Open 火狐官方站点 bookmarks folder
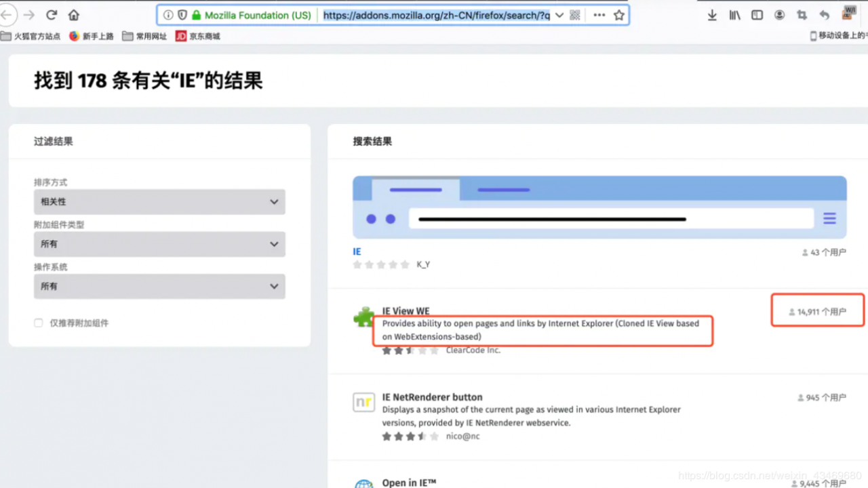868x488 pixels. pos(31,36)
